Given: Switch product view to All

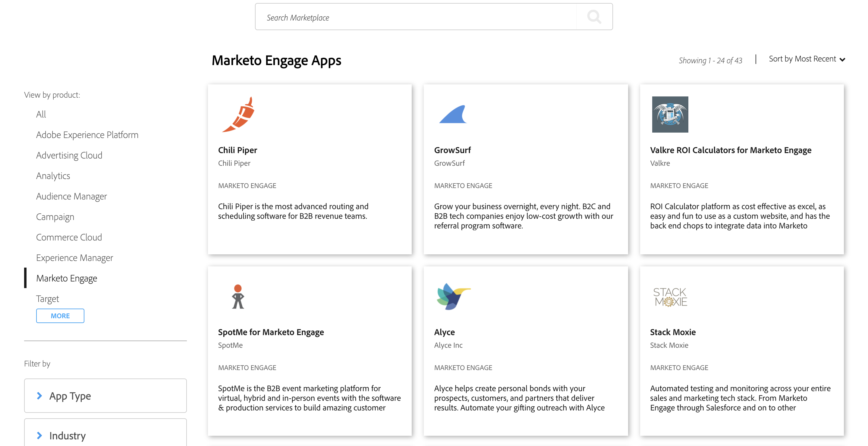Looking at the screenshot, I should click(41, 114).
